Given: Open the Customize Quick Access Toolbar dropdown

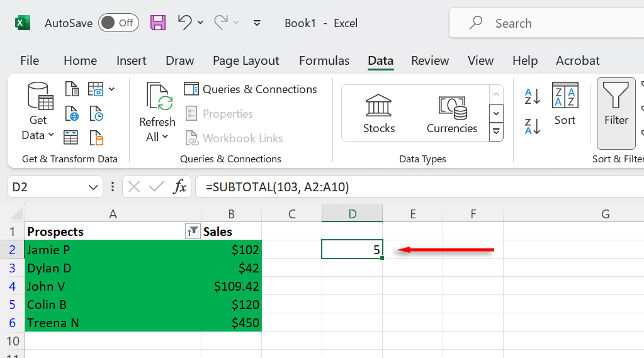Looking at the screenshot, I should point(257,23).
